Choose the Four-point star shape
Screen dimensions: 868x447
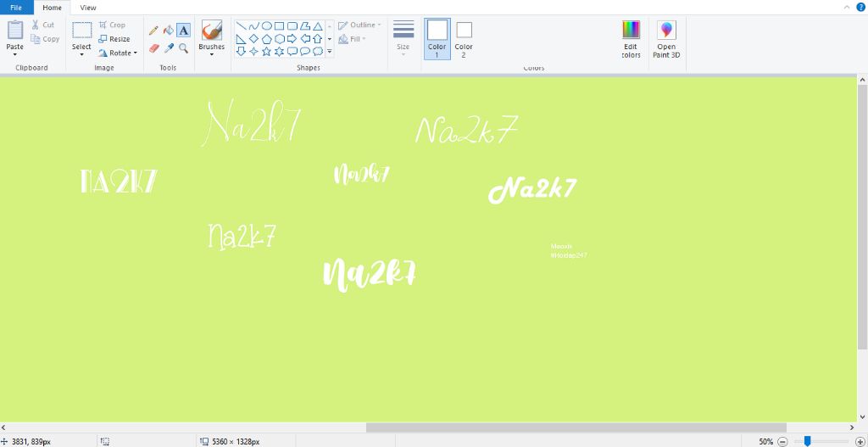(253, 52)
